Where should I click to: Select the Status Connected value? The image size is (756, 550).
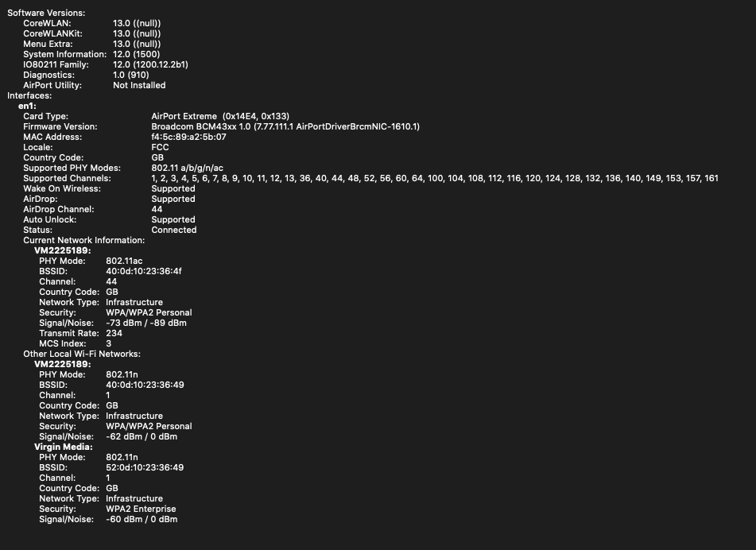tap(174, 230)
